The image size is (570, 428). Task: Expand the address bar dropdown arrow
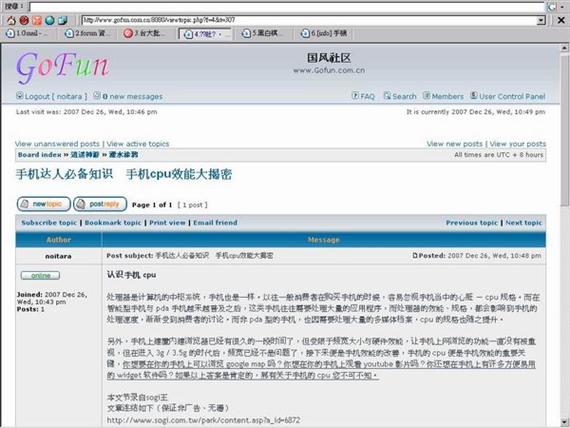[x=541, y=20]
